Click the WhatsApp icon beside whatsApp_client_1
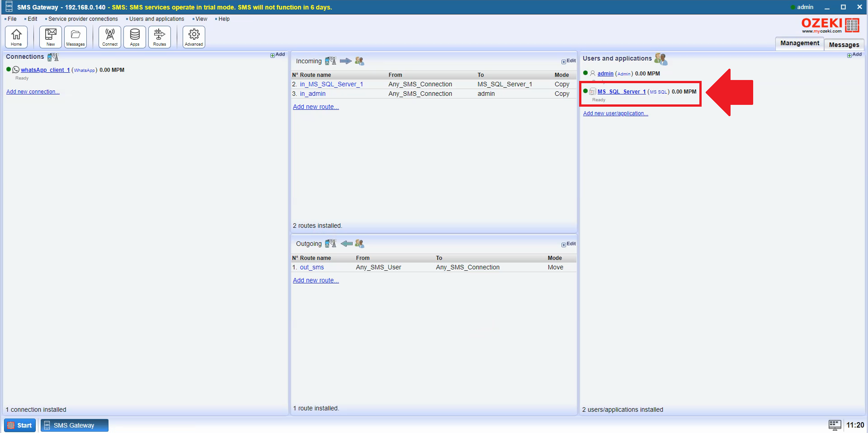This screenshot has height=433, width=868. coord(16,70)
